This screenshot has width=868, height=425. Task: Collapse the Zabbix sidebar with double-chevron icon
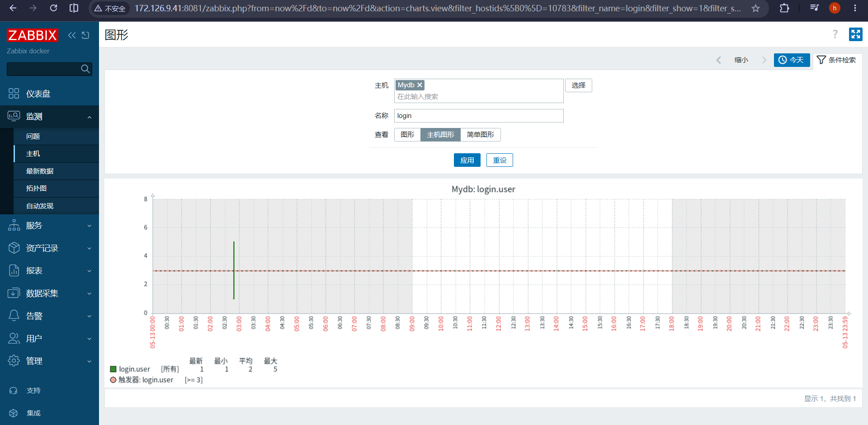click(x=72, y=35)
